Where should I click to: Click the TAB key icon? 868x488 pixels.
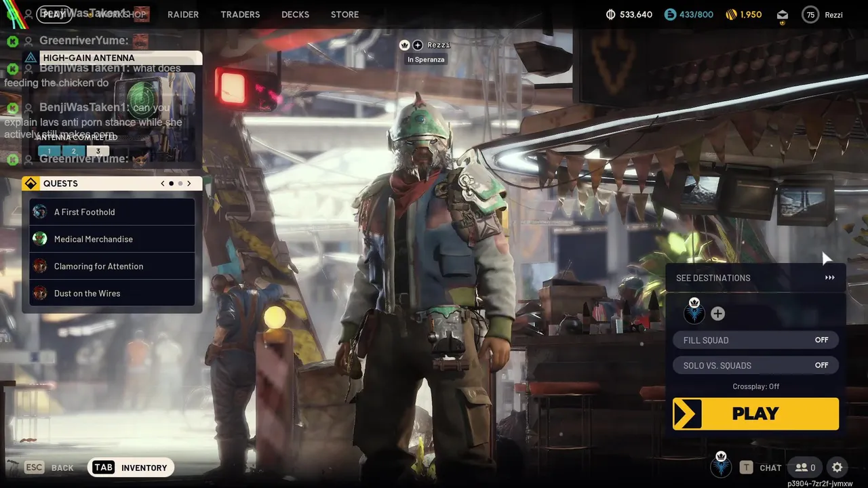[103, 467]
